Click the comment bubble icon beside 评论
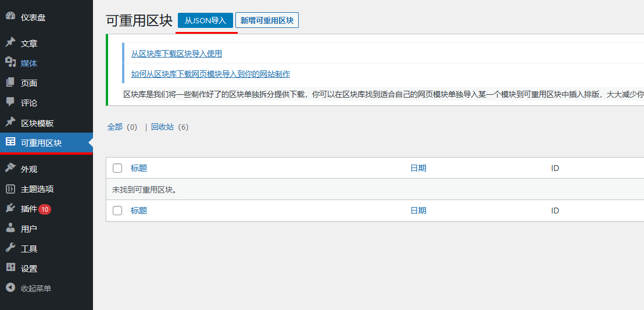 10,102
